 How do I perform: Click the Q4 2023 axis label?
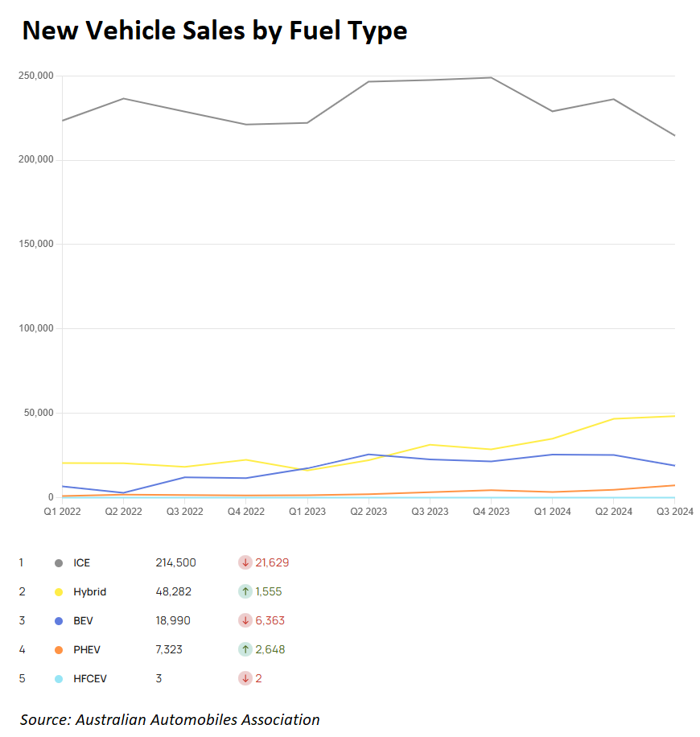[490, 511]
